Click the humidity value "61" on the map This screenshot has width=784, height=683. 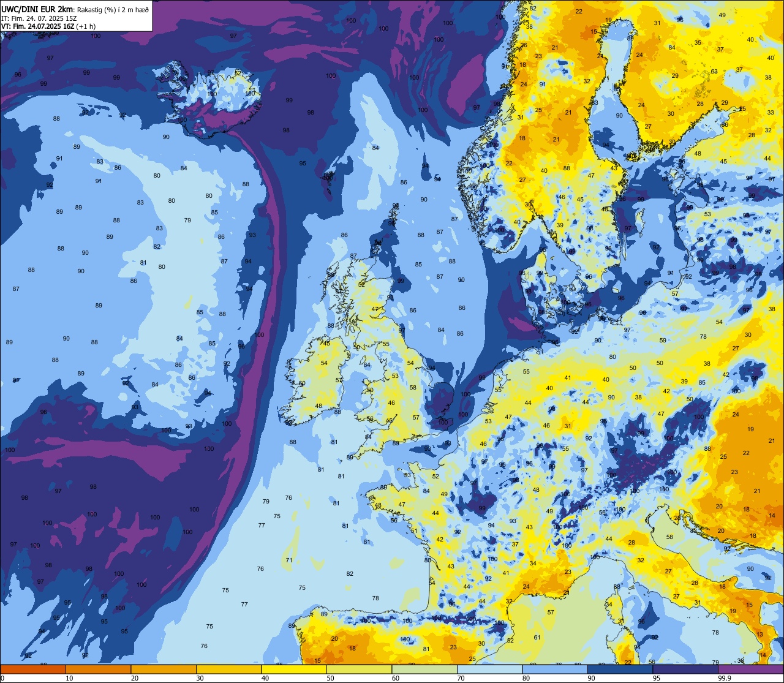coord(537,637)
